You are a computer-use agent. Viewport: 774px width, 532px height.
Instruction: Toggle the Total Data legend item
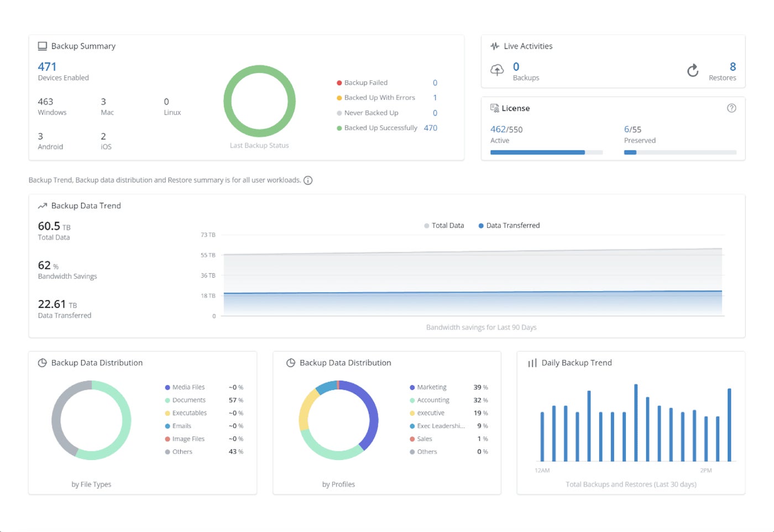point(444,226)
